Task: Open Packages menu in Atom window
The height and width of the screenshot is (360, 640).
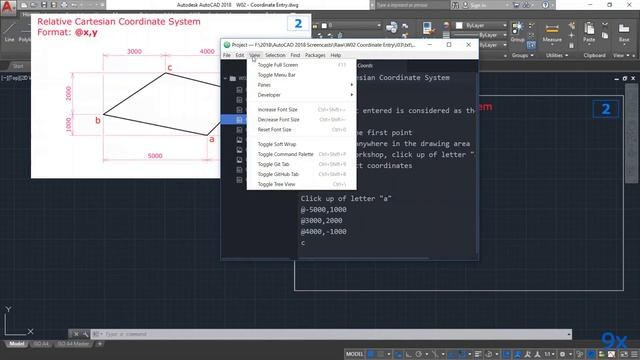Action: pyautogui.click(x=315, y=55)
